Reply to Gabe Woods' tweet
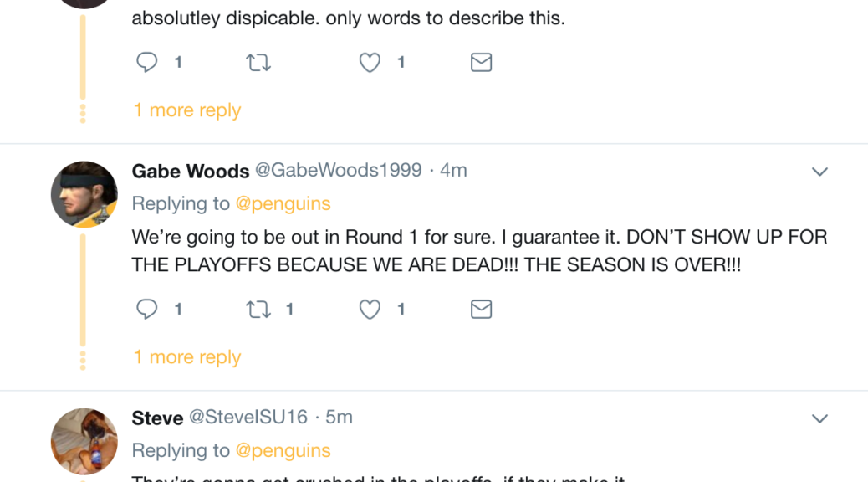This screenshot has height=482, width=868. coord(147,310)
